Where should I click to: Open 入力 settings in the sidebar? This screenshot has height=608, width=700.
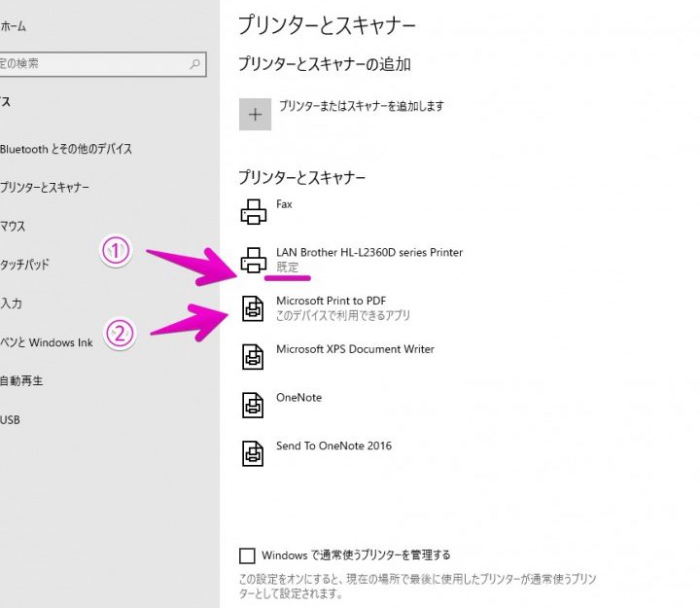(11, 304)
